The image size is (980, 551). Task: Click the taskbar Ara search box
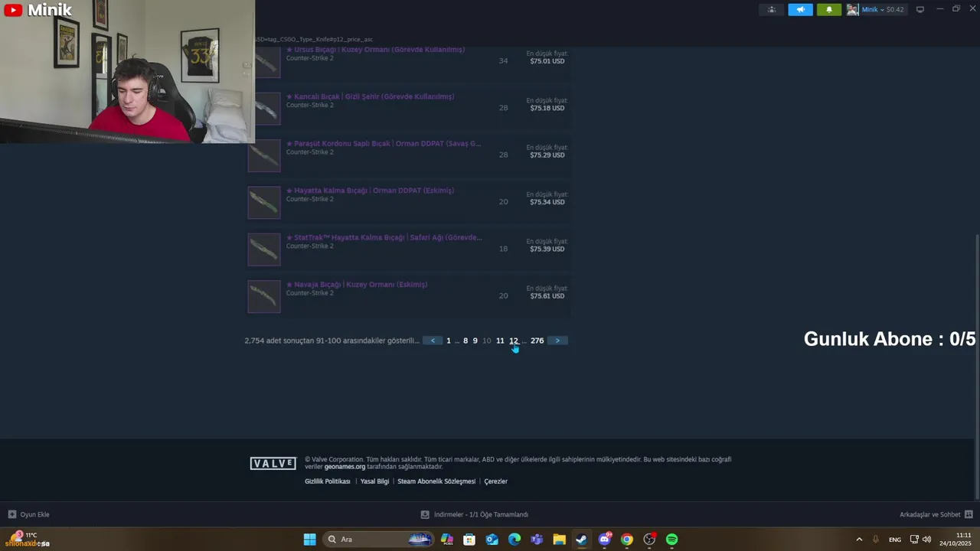coord(379,540)
